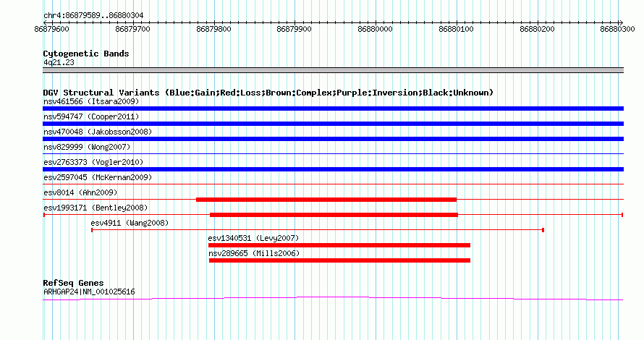Open ARHGAP24|NM_001025616 gene label

click(x=89, y=292)
